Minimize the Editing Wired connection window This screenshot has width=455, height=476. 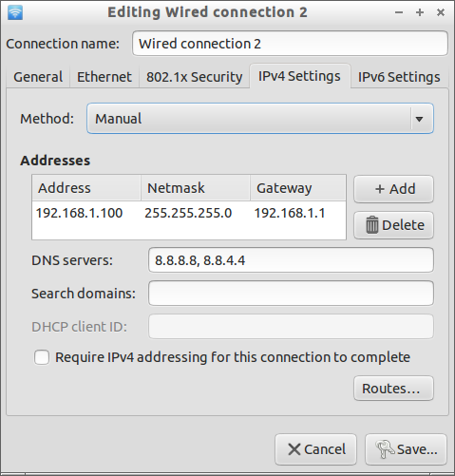[399, 12]
